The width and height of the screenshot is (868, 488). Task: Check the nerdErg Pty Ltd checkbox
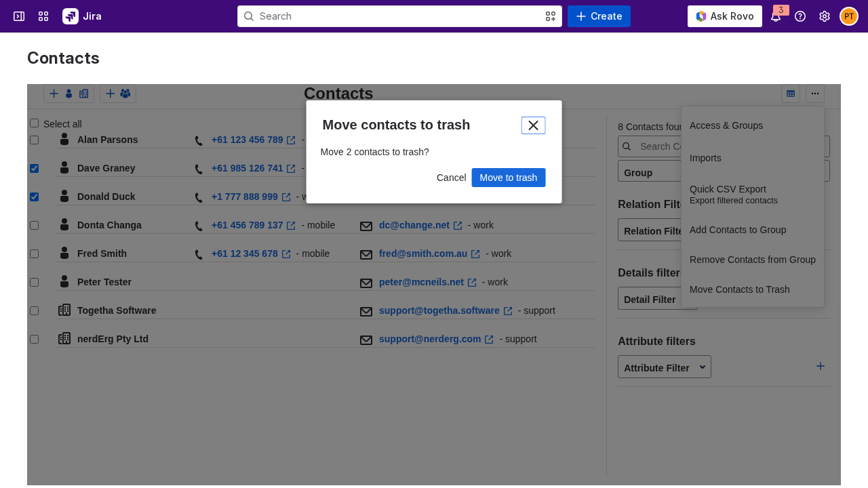34,339
